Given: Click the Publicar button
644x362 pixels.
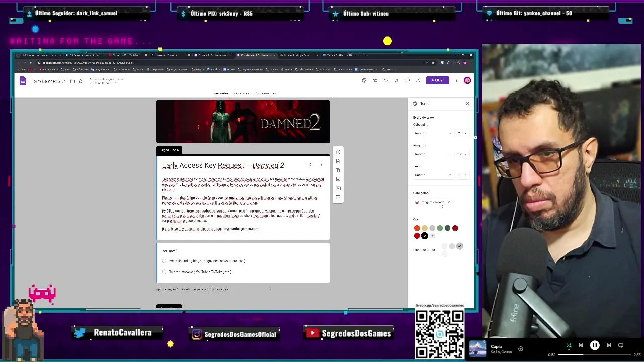Looking at the screenshot, I should pyautogui.click(x=437, y=80).
